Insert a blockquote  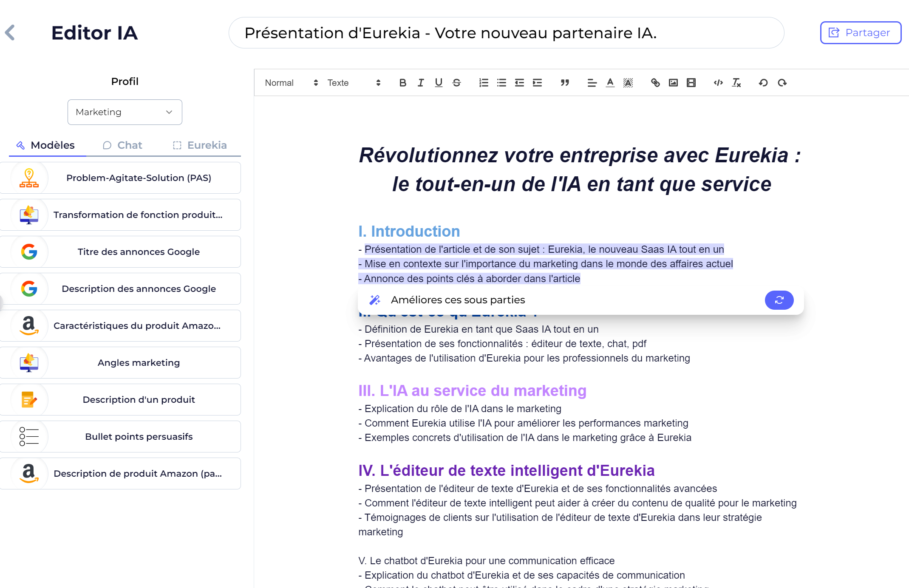(x=564, y=83)
